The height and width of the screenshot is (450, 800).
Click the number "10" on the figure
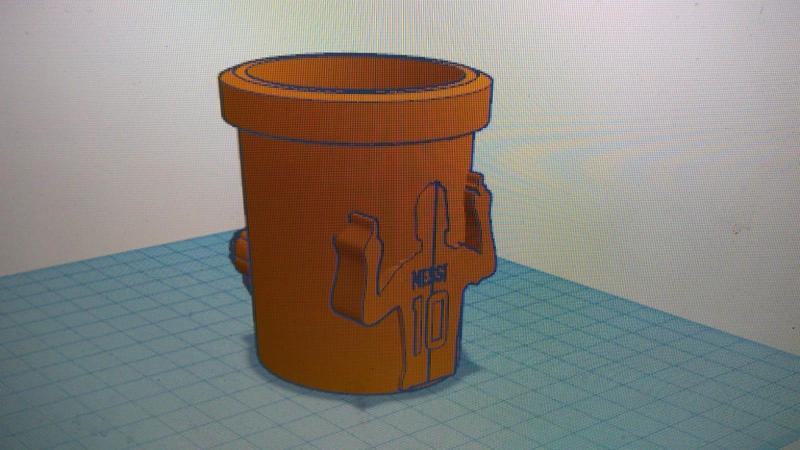coord(430,324)
